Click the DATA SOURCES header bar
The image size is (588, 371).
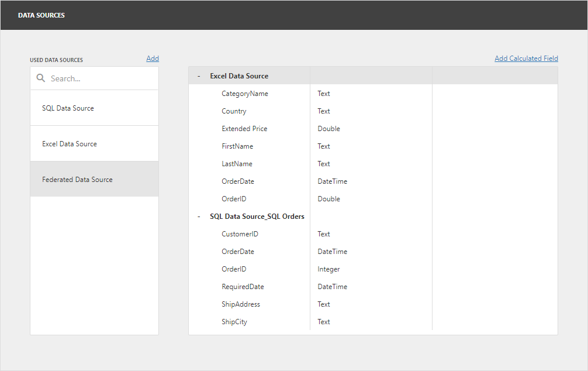point(41,15)
